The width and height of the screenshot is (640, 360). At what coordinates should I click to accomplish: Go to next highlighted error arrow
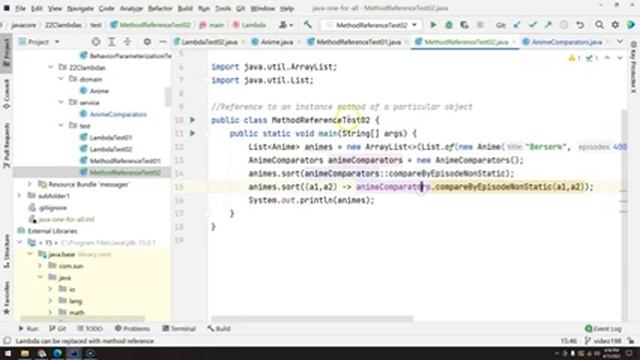(620, 58)
